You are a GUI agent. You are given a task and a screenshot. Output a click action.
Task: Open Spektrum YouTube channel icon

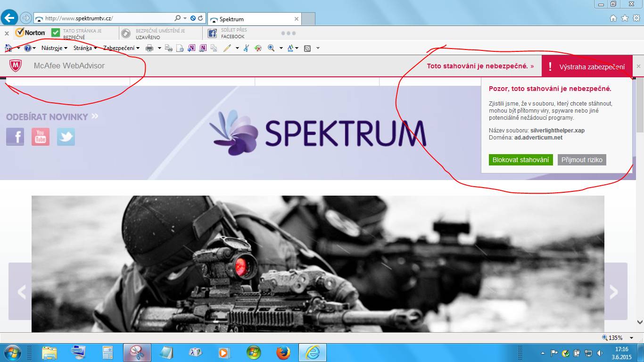(x=41, y=137)
